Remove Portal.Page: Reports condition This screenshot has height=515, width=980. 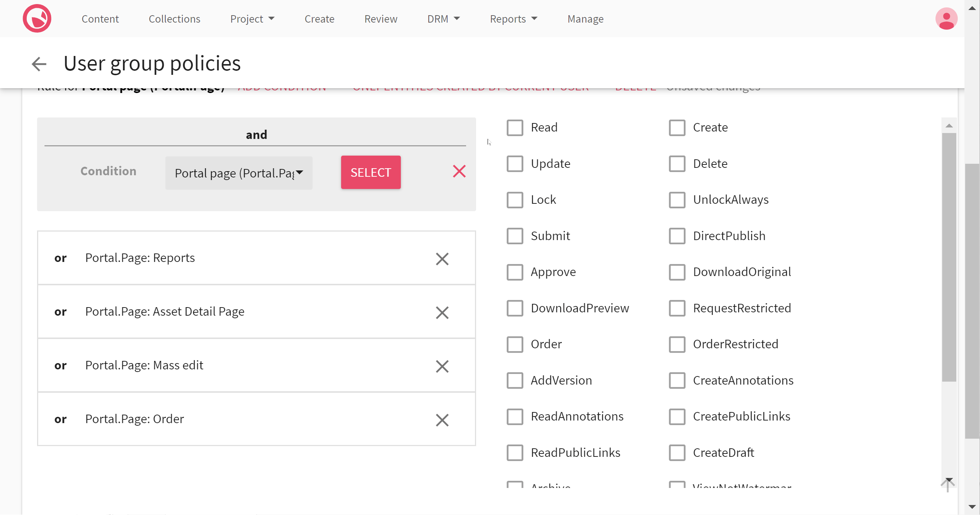[x=442, y=259]
